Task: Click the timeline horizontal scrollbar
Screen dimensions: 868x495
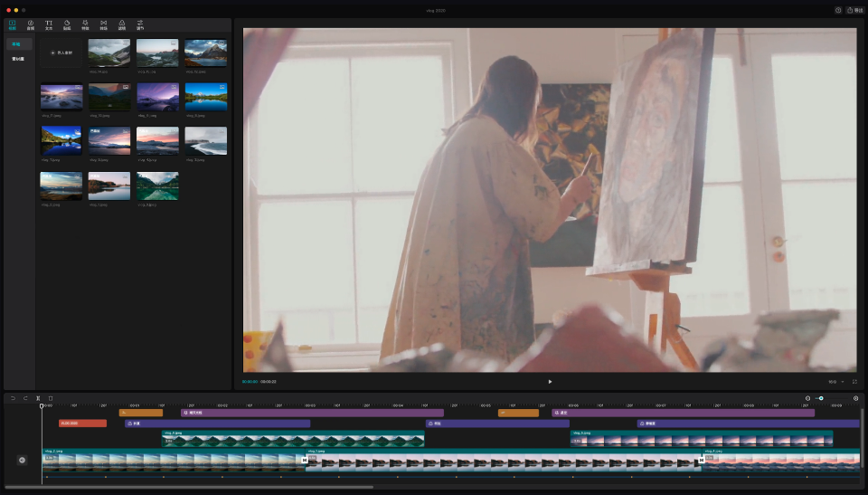Action: [189, 487]
